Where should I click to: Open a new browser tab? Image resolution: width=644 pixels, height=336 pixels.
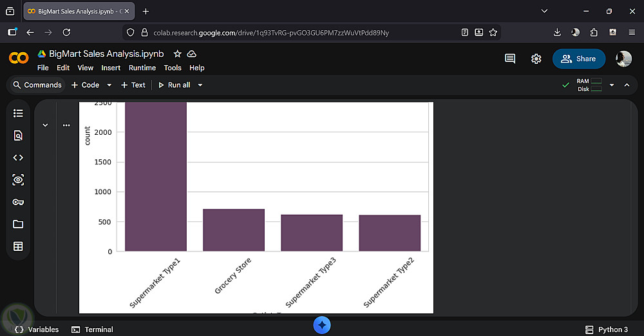(x=146, y=11)
